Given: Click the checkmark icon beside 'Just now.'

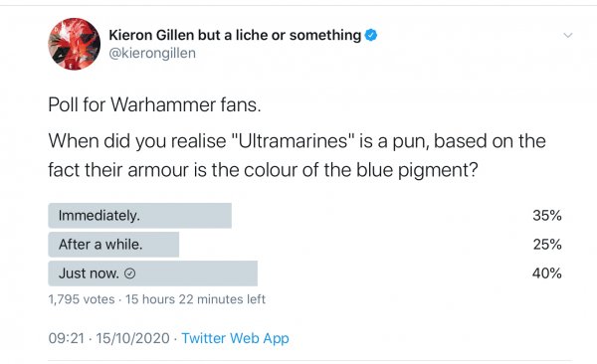Looking at the screenshot, I should click(129, 273).
